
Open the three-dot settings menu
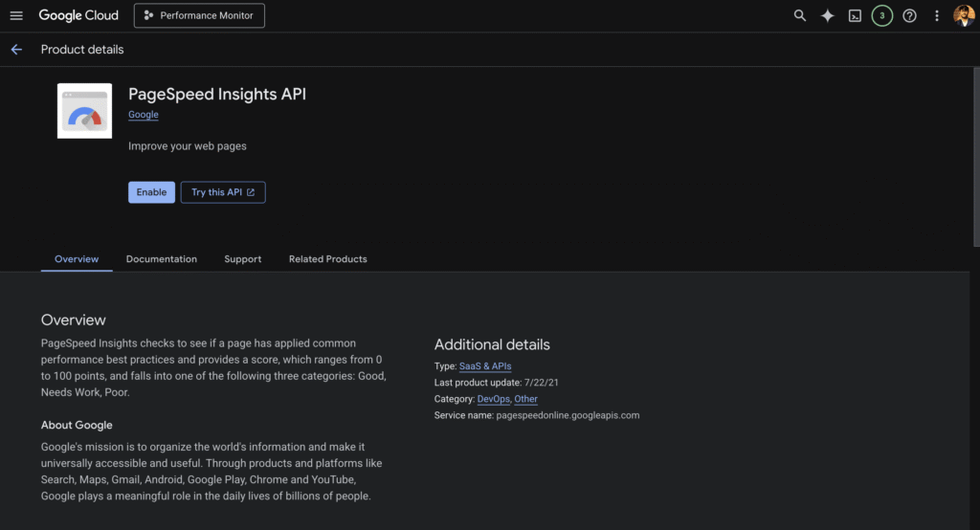pyautogui.click(x=936, y=15)
